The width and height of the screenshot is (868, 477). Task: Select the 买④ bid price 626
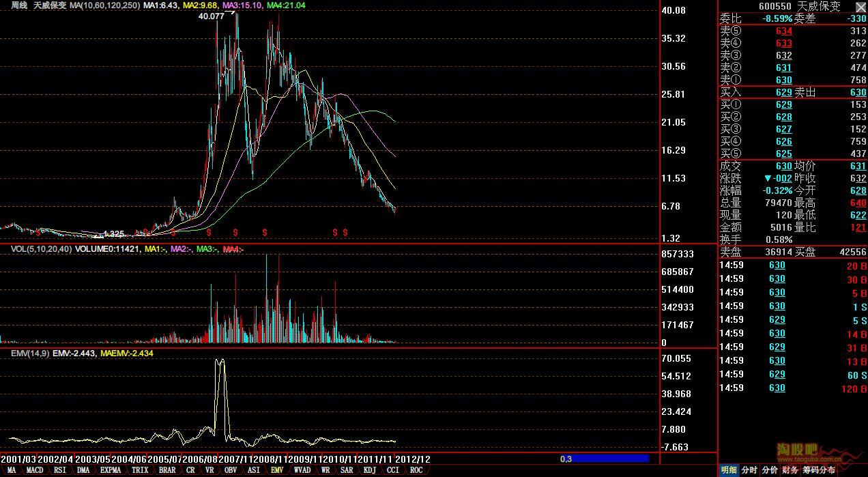tap(784, 141)
